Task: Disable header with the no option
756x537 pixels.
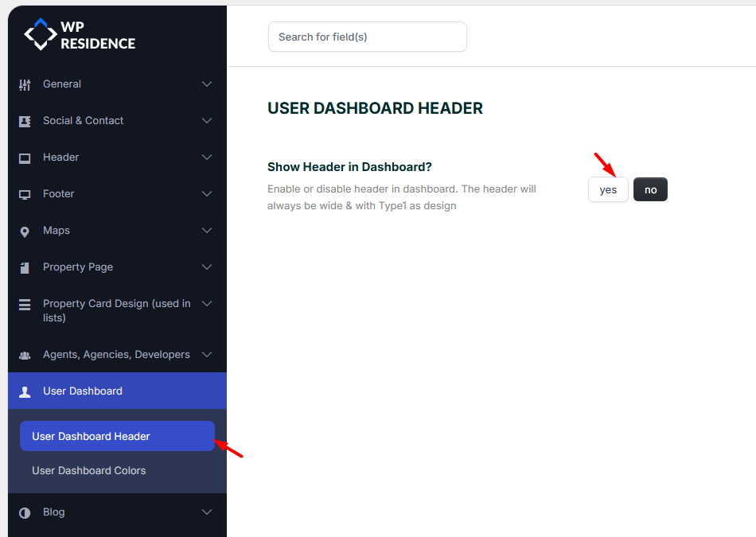Action: click(x=650, y=189)
